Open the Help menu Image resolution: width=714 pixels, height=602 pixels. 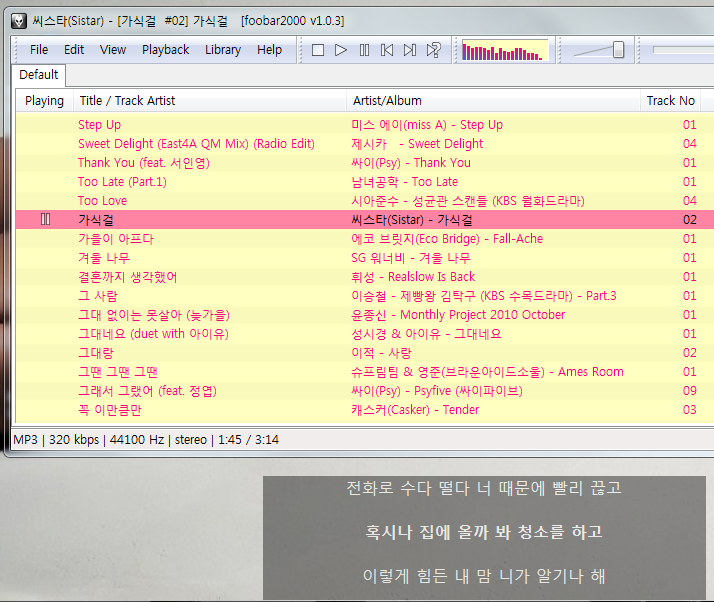point(269,50)
